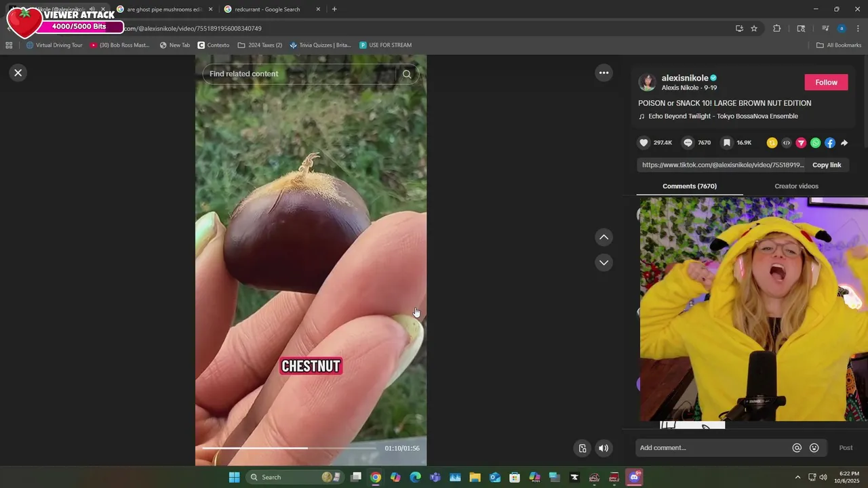
Task: Repost video with yellow repost icon
Action: tap(772, 143)
